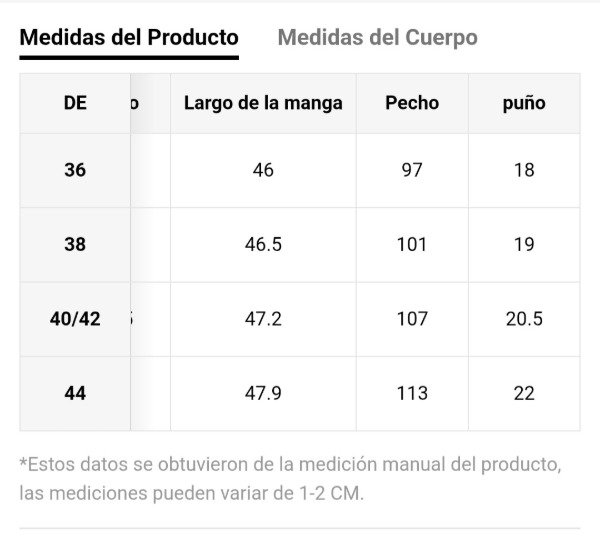Select the Medidas del Producto tab
The image size is (600, 536).
(129, 38)
